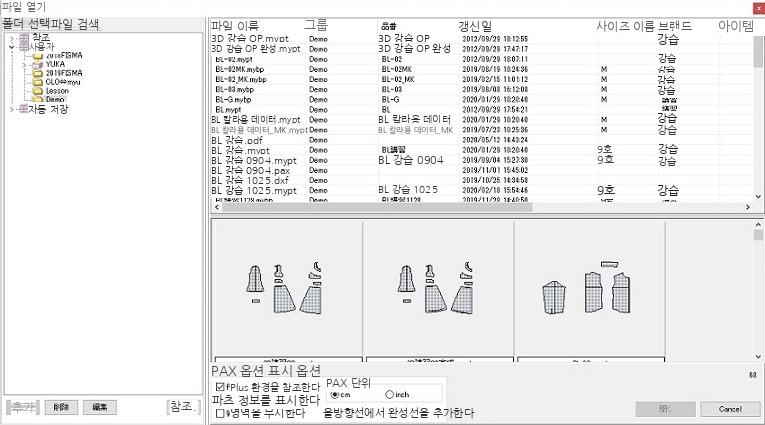Open the 표시 옵션 tab

pyautogui.click(x=295, y=371)
